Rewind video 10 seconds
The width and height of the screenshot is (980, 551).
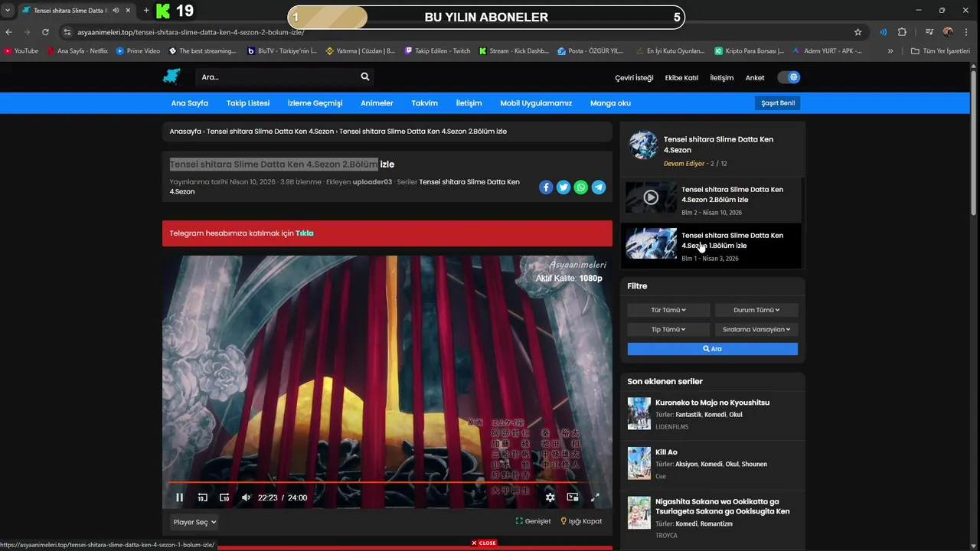[x=202, y=497]
